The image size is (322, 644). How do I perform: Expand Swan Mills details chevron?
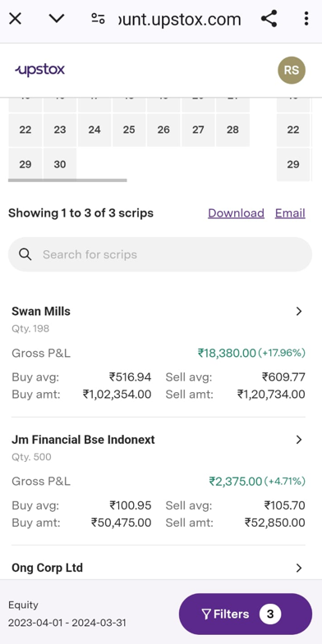point(299,311)
